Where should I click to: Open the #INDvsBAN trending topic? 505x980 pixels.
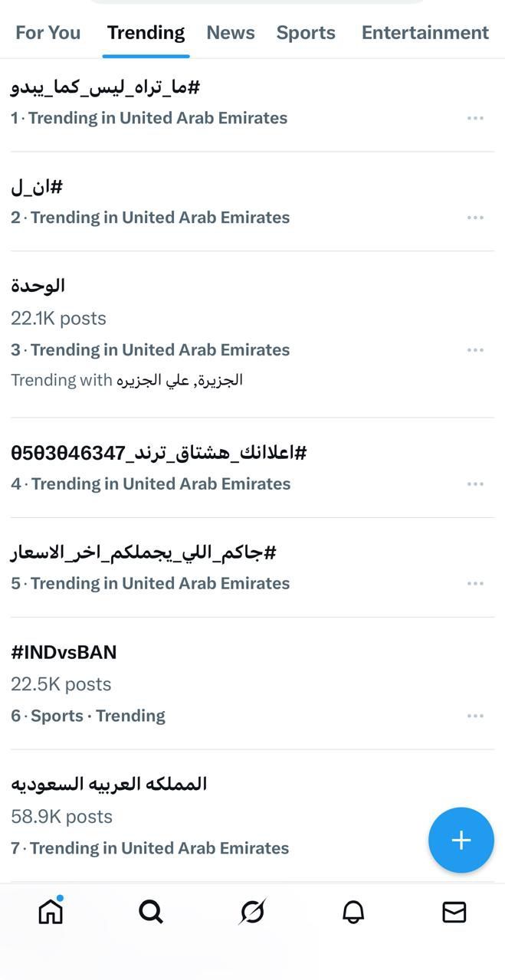(64, 652)
